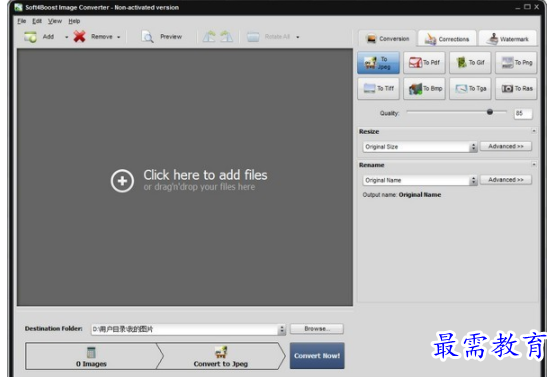Select the To Ras format
Screen dimensions: 555x377
516,88
